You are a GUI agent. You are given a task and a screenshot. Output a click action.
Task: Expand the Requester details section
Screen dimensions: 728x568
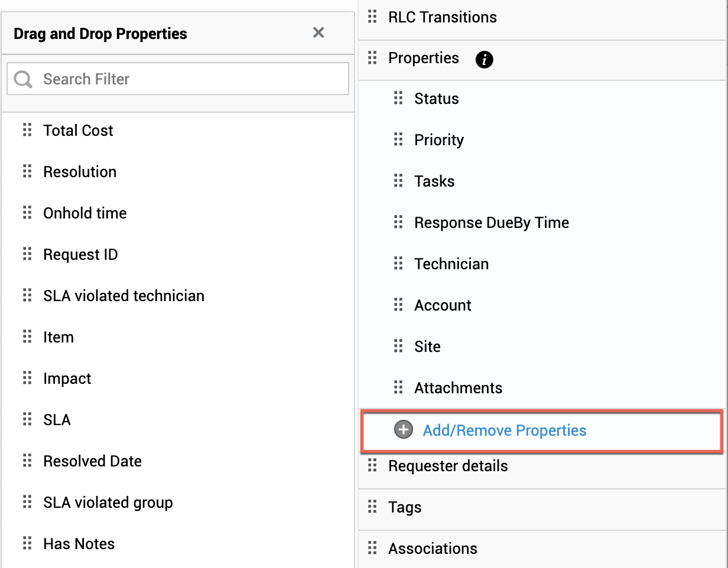click(448, 466)
